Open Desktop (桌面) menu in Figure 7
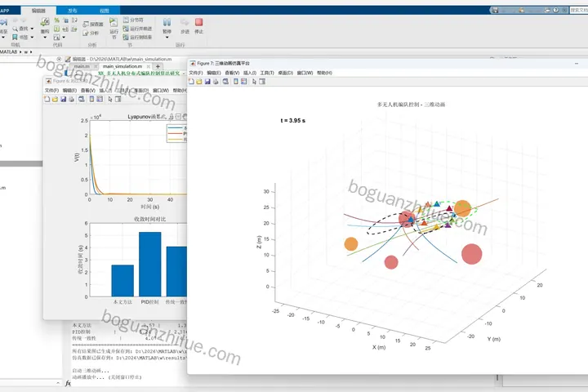 click(x=285, y=73)
